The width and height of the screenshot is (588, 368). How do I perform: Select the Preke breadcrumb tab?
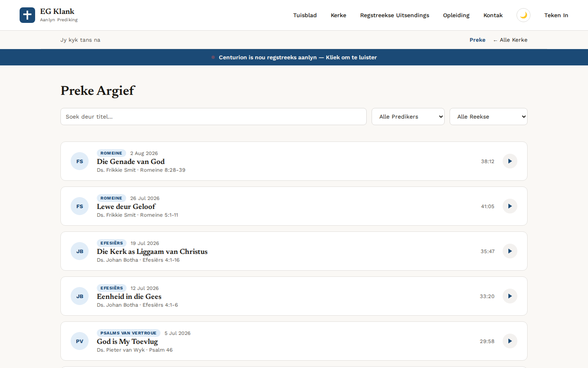(x=477, y=40)
